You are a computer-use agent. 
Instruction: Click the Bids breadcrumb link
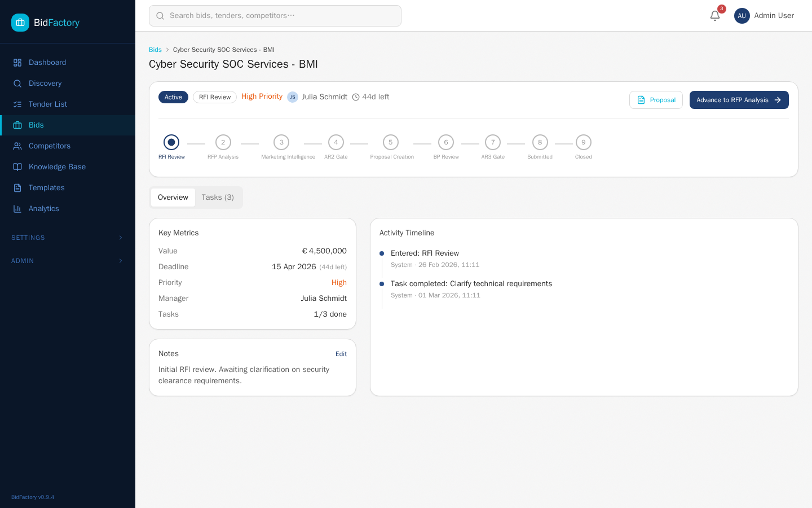click(155, 50)
